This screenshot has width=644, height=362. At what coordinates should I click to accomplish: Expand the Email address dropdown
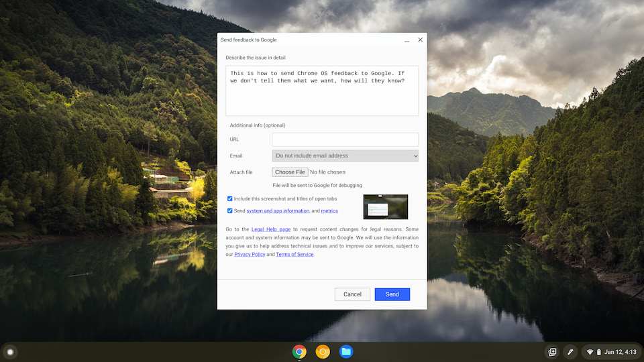pos(345,156)
